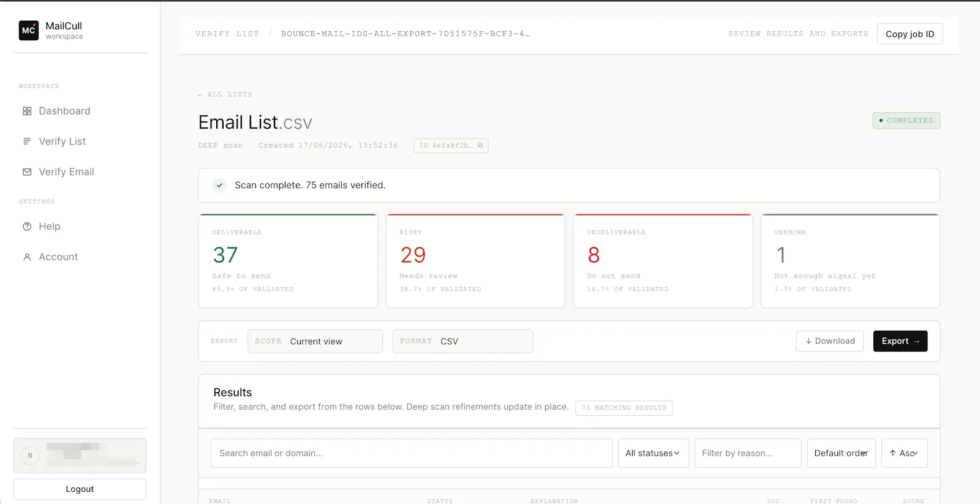
Task: Click the Dashboard grid icon in sidebar
Action: tap(27, 111)
